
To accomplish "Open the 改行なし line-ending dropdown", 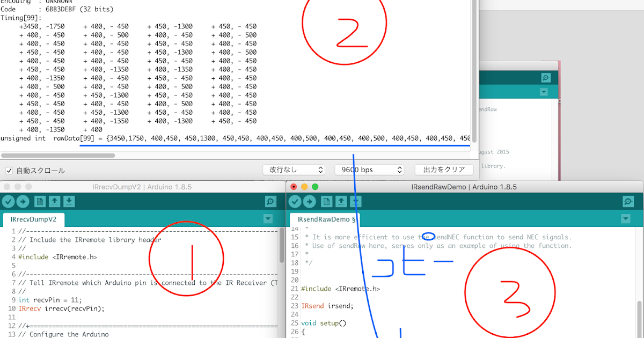I will click(294, 169).
